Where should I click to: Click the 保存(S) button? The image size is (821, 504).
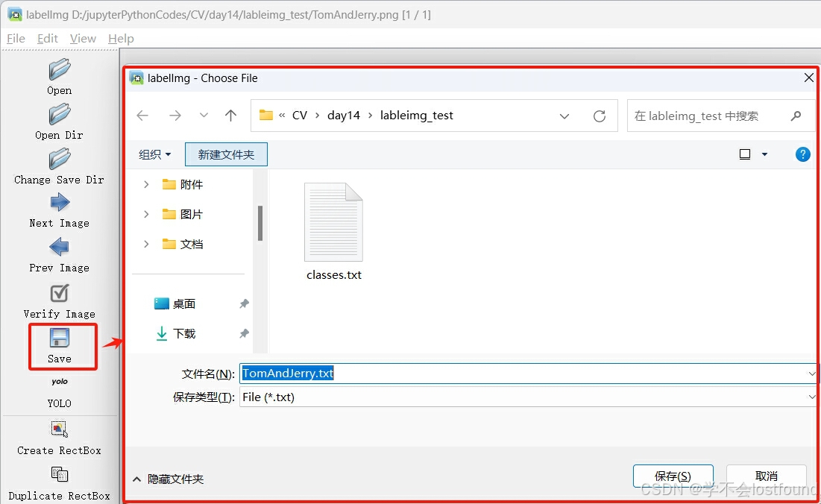point(673,476)
